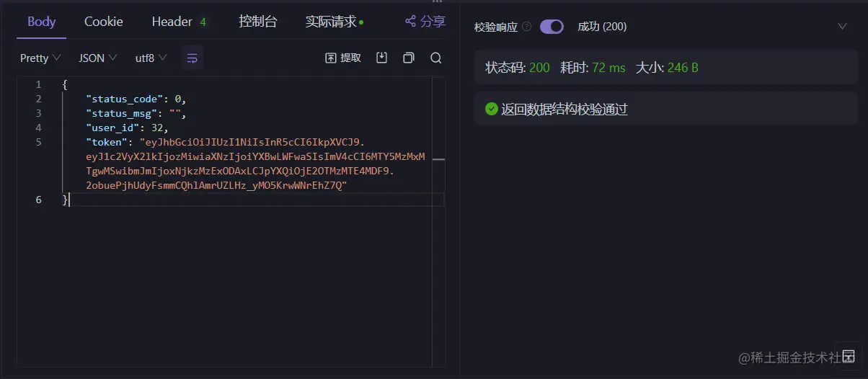This screenshot has width=868, height=379.
Task: Open the Header tab
Action: click(x=172, y=22)
